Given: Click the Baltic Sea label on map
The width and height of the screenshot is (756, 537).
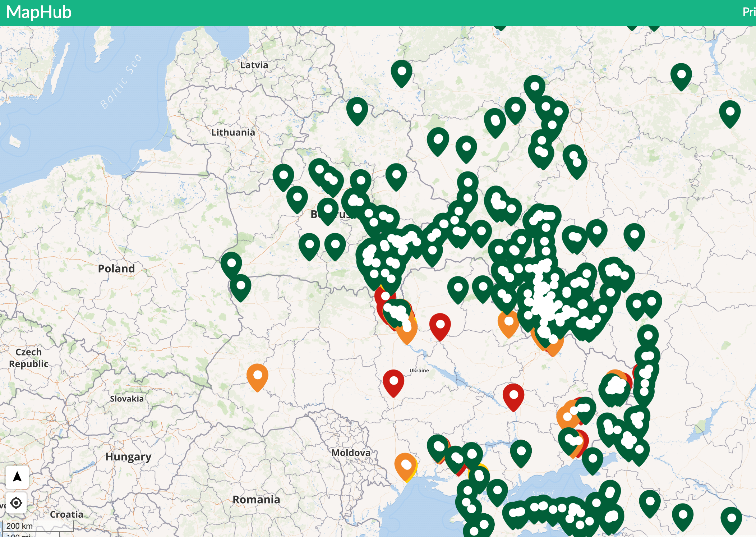Looking at the screenshot, I should tap(120, 82).
